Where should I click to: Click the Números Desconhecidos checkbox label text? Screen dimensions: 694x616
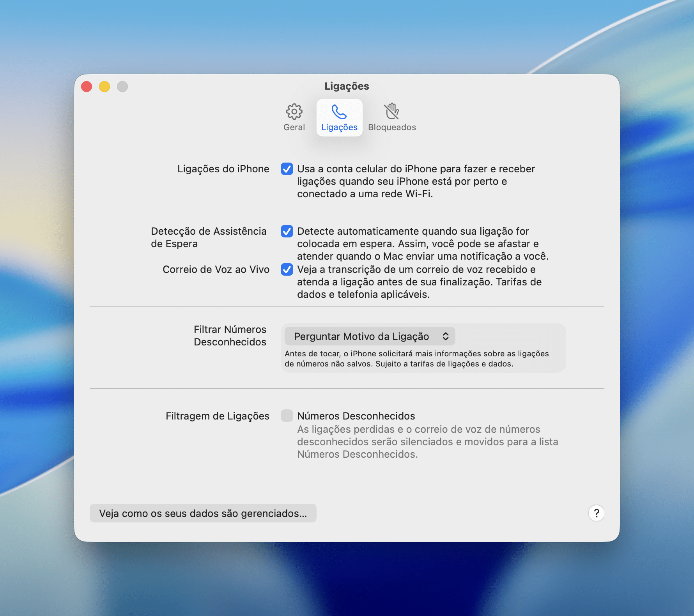(356, 416)
